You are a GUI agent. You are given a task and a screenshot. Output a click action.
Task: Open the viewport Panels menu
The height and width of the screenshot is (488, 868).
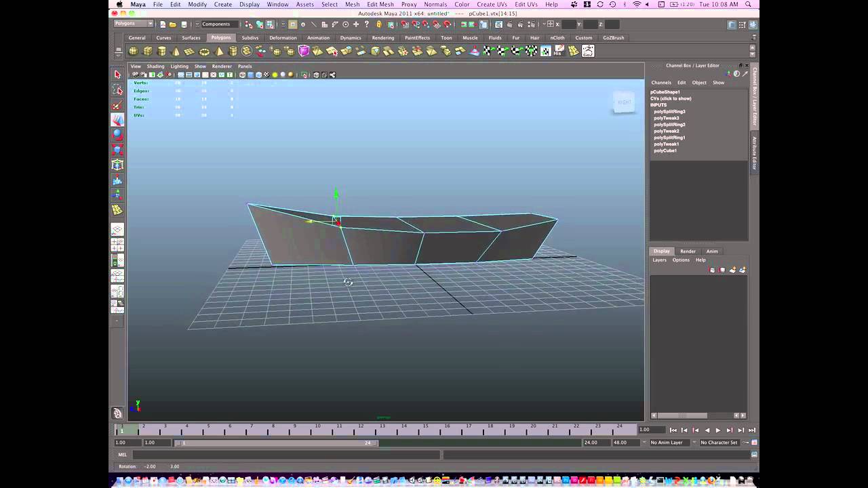click(245, 66)
